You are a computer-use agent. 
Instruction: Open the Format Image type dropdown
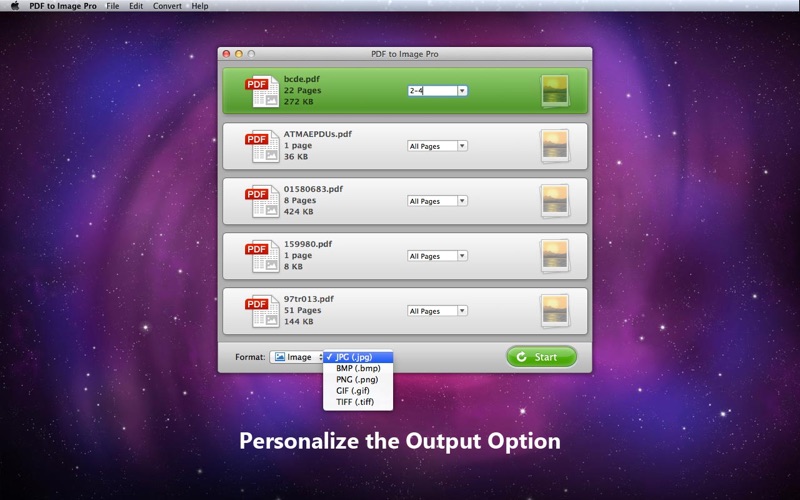point(297,357)
